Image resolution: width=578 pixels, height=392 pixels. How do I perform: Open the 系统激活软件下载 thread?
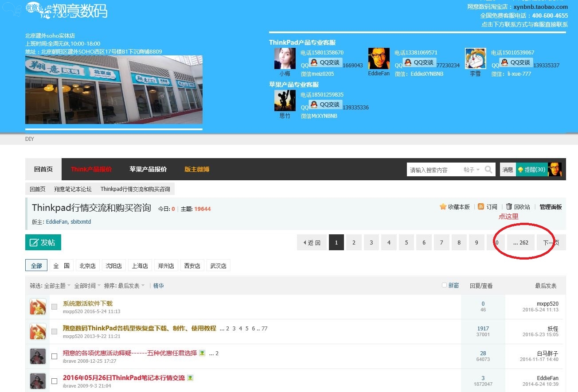pyautogui.click(x=88, y=303)
